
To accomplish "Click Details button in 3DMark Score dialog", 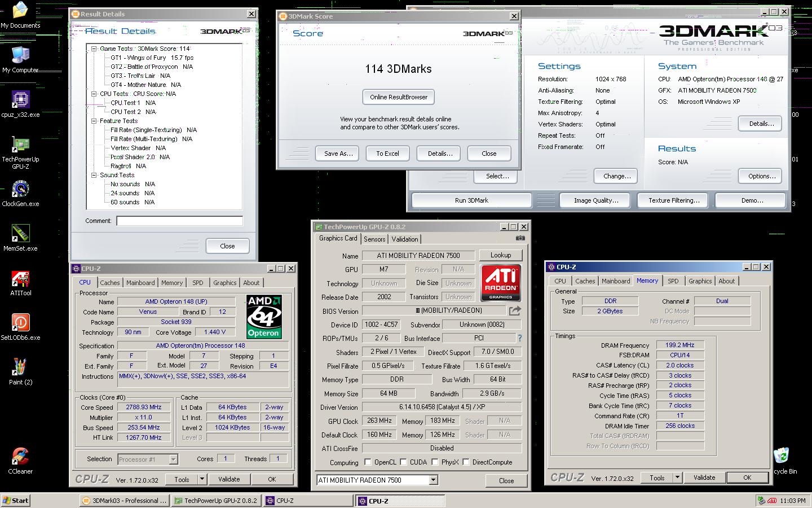I will point(440,154).
